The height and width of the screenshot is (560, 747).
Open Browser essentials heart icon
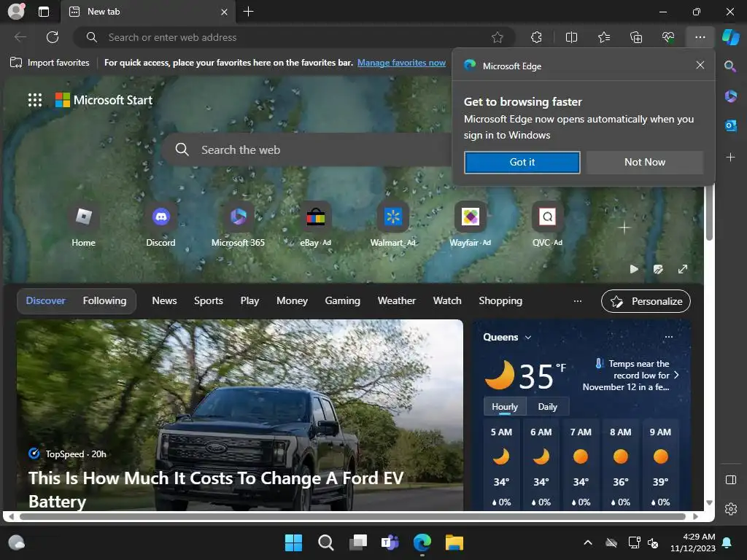pos(668,37)
